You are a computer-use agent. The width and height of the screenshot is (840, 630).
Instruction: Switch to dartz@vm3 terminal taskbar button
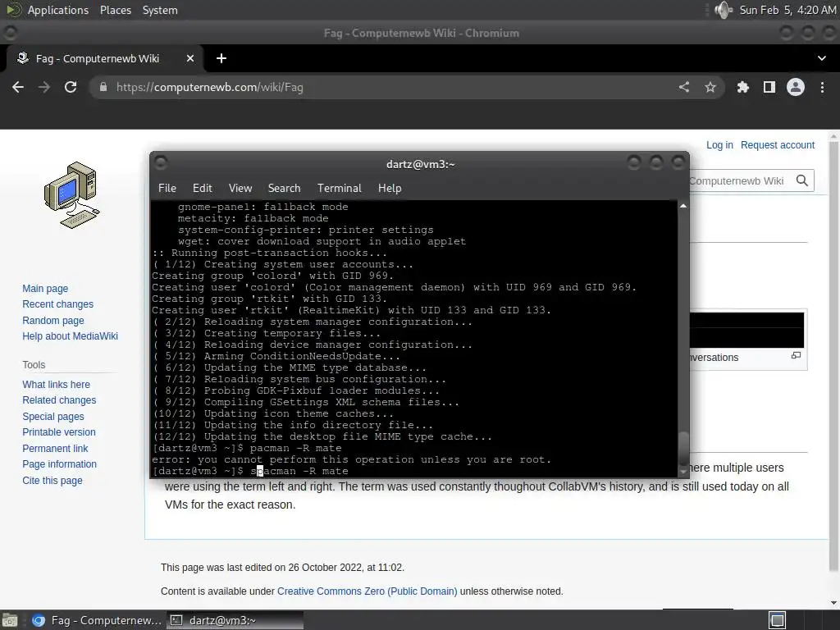click(235, 620)
